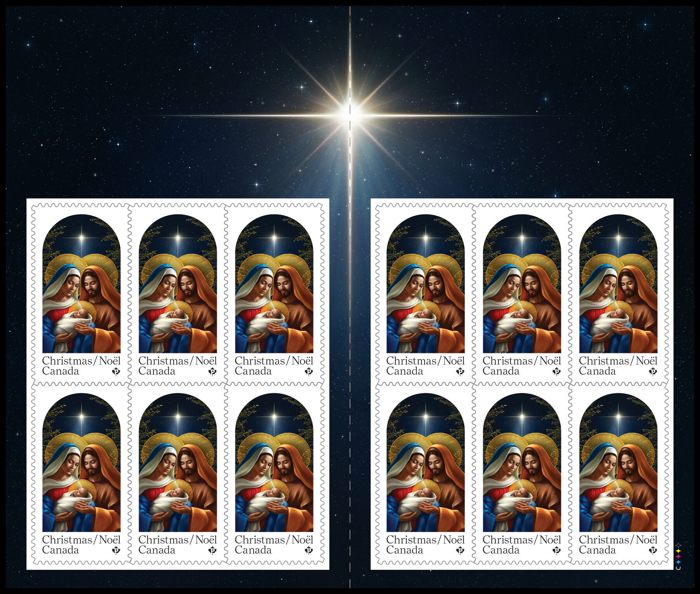700x594 pixels.
Task: Click Canada Post logo on left pane bottom-right stamp
Action: click(309, 551)
